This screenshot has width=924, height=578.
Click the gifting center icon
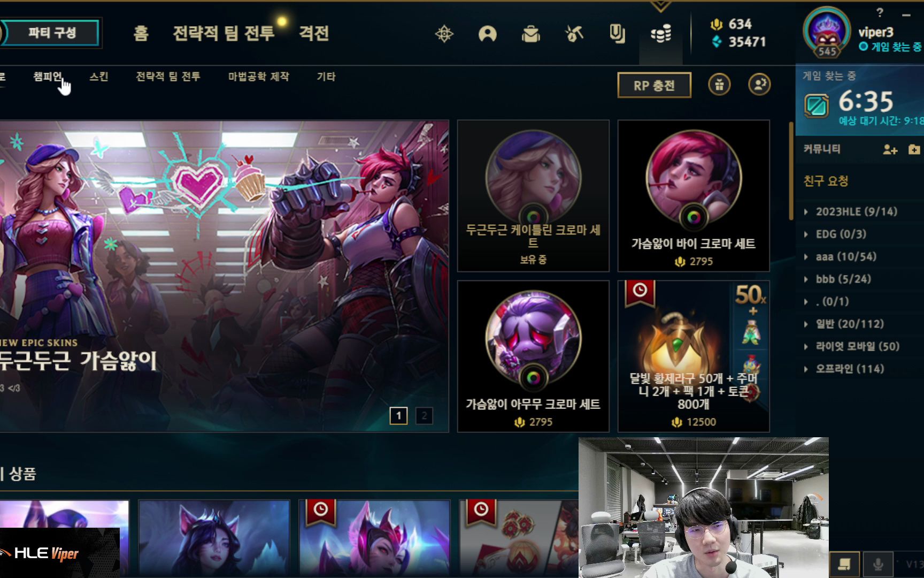point(719,85)
